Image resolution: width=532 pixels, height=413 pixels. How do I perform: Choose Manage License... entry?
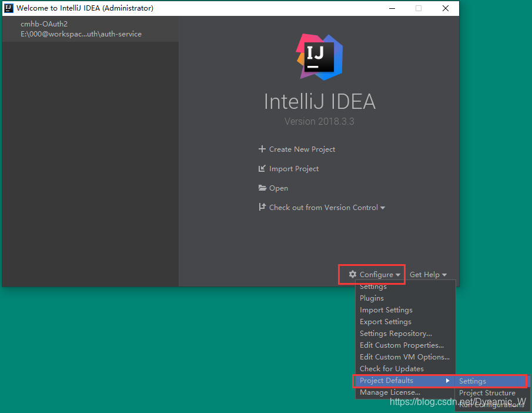point(406,392)
